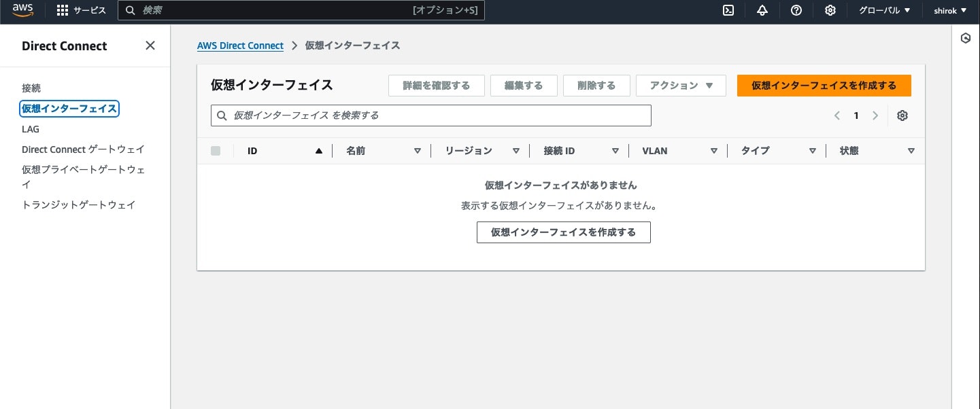Viewport: 980px width, 409px height.
Task: Toggle select-all checkbox in table header
Action: click(216, 151)
